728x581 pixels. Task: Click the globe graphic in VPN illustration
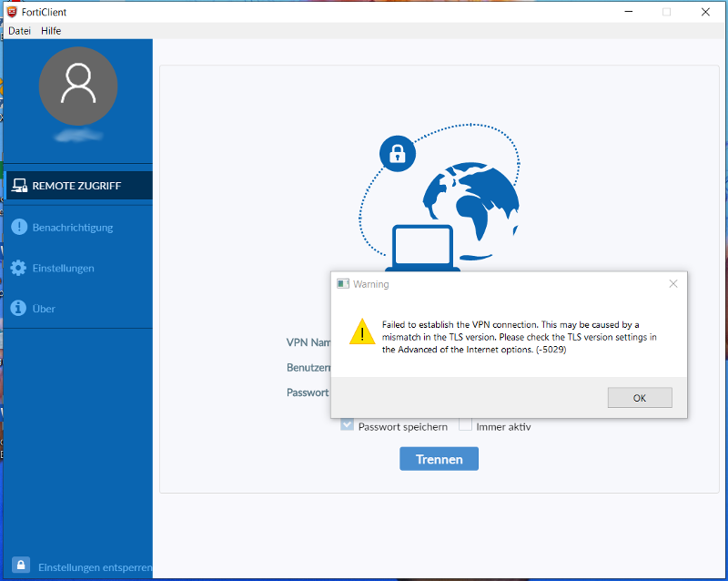pyautogui.click(x=470, y=209)
